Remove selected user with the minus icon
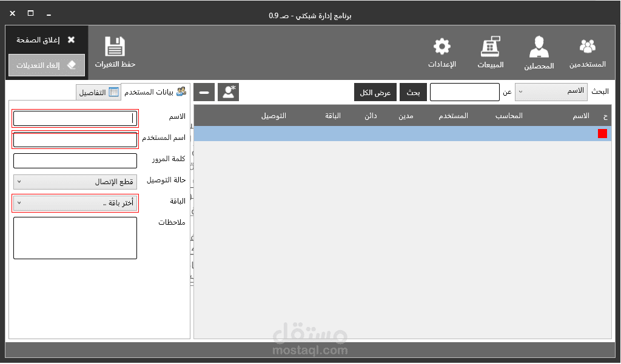 click(204, 91)
